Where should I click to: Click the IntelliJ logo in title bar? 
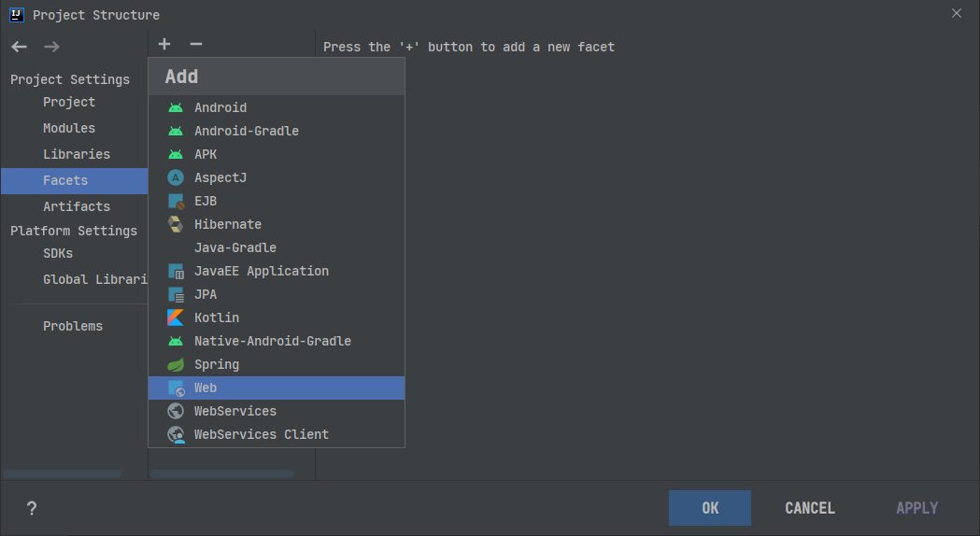tap(17, 14)
